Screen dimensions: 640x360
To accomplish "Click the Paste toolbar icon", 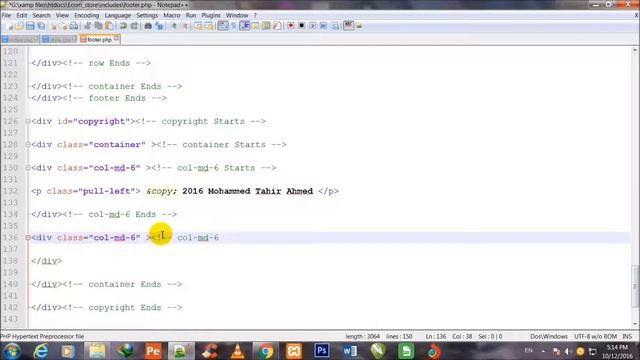I will click(x=109, y=26).
